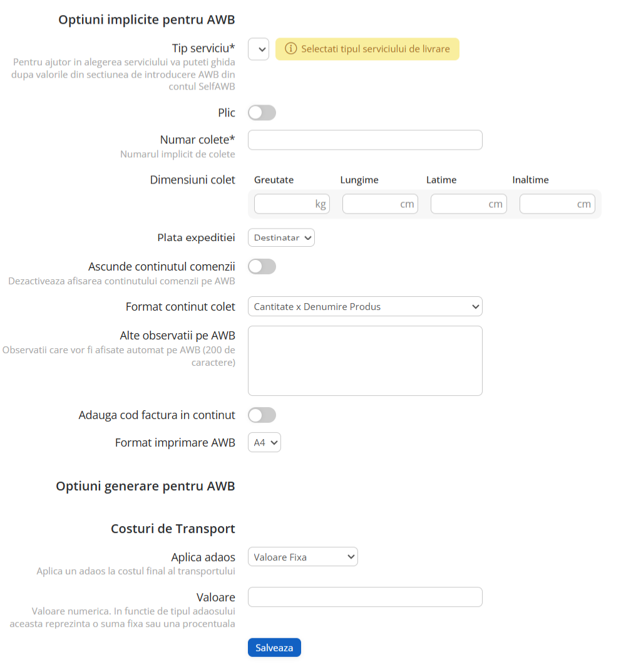Expand the Format continut colet dropdown
The height and width of the screenshot is (672, 626).
click(365, 306)
